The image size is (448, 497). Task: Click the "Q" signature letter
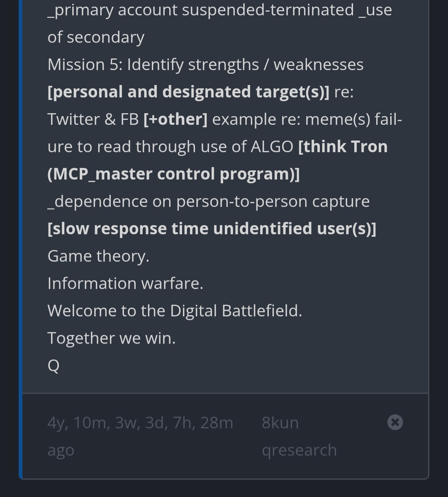[x=54, y=366]
